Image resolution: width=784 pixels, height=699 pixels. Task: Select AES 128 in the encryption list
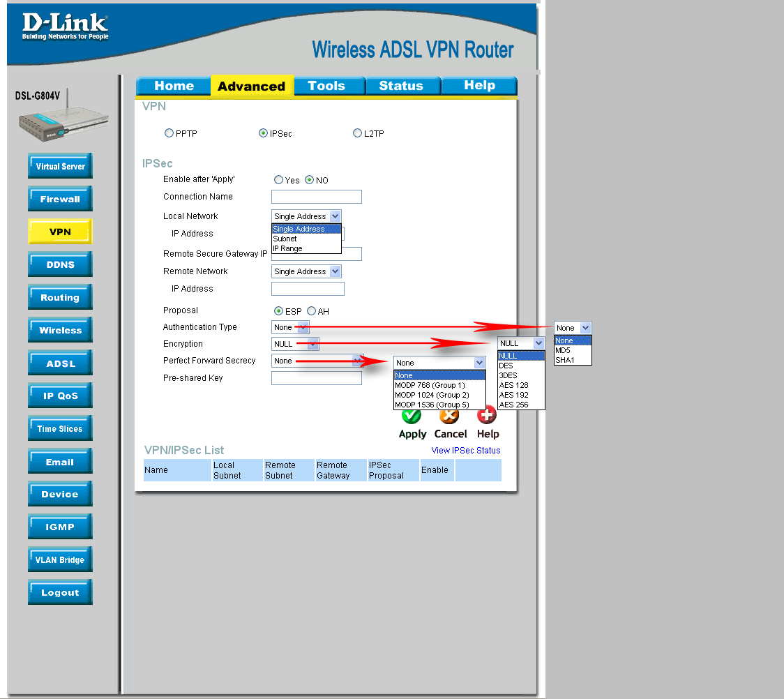point(521,385)
